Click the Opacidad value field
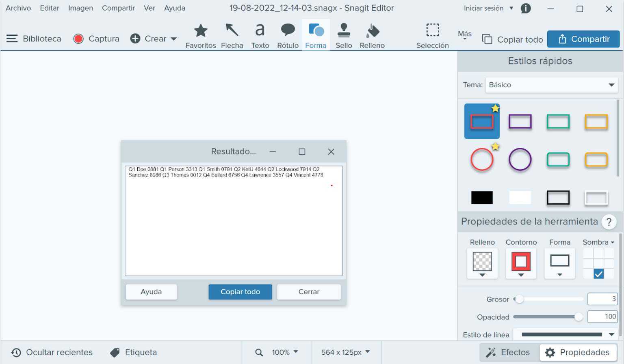 coord(602,317)
